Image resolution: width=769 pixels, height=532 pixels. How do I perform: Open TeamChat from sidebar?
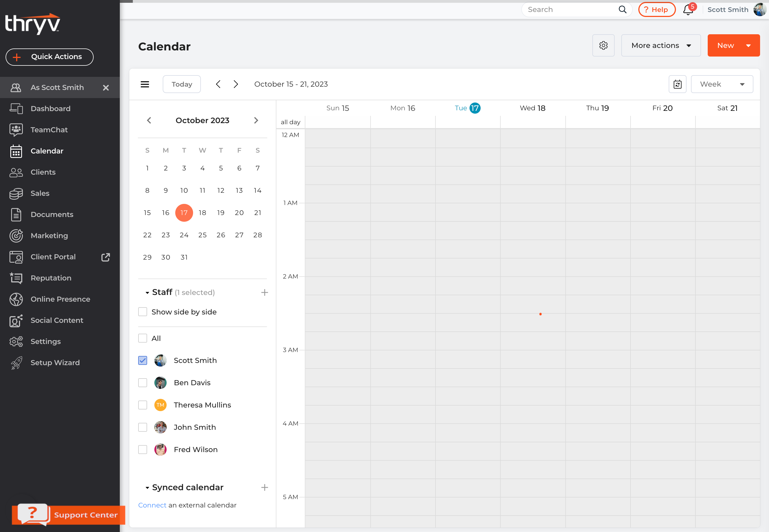tap(49, 129)
